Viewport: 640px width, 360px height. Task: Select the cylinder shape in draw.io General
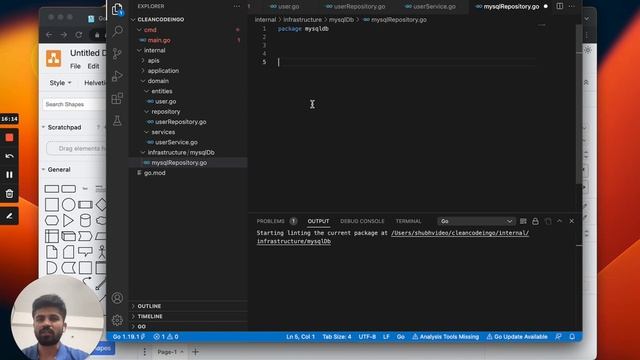[x=85, y=221]
